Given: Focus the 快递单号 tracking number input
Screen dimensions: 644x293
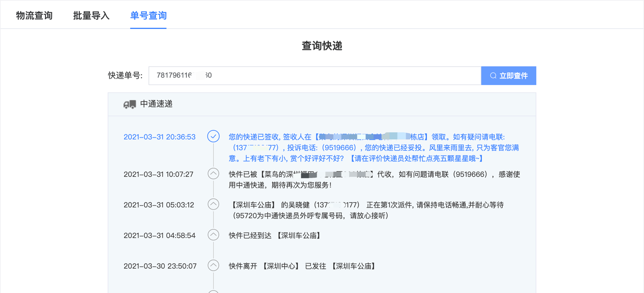Looking at the screenshot, I should [315, 76].
